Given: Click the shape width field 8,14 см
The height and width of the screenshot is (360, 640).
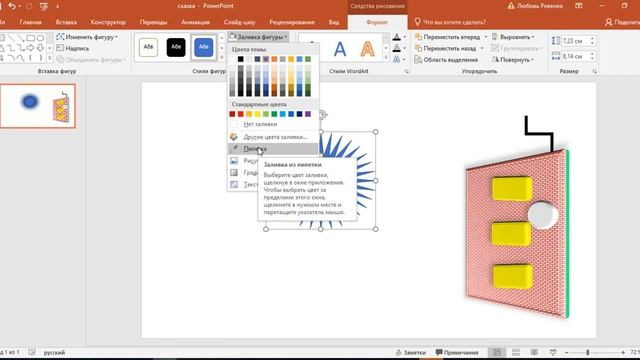Looking at the screenshot, I should click(575, 56).
